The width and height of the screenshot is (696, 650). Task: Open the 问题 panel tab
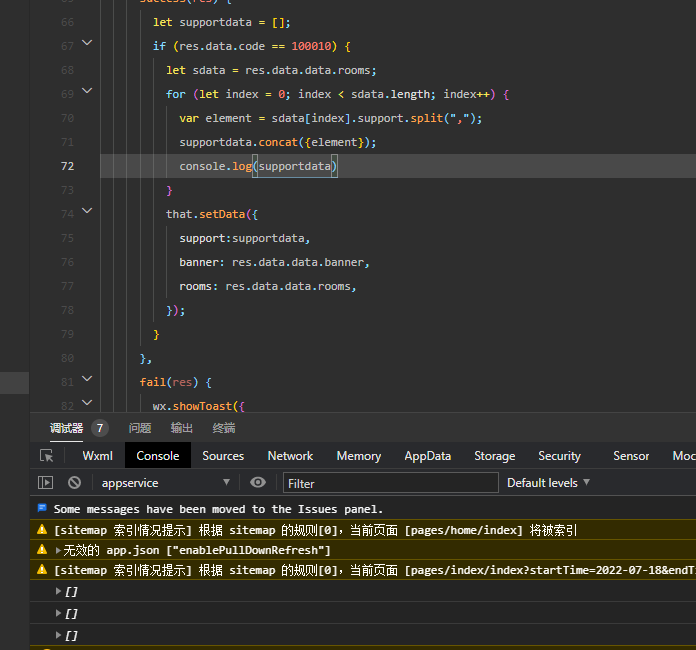click(x=140, y=428)
